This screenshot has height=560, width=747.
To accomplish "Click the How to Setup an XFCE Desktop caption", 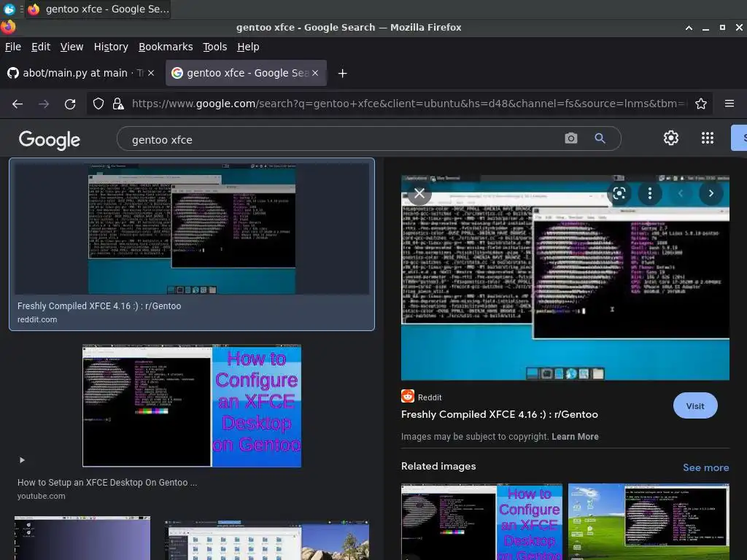I will [x=107, y=483].
